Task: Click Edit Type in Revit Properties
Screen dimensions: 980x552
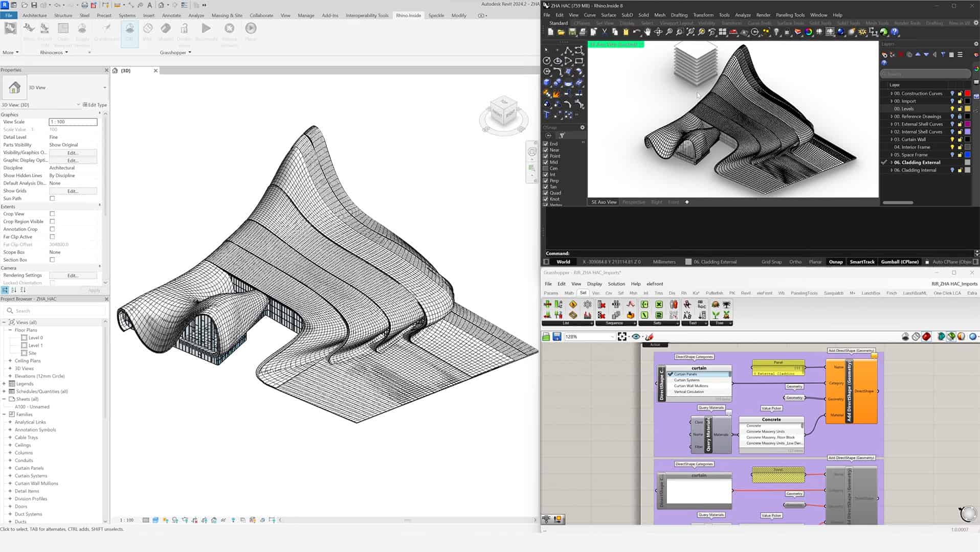Action: point(95,104)
